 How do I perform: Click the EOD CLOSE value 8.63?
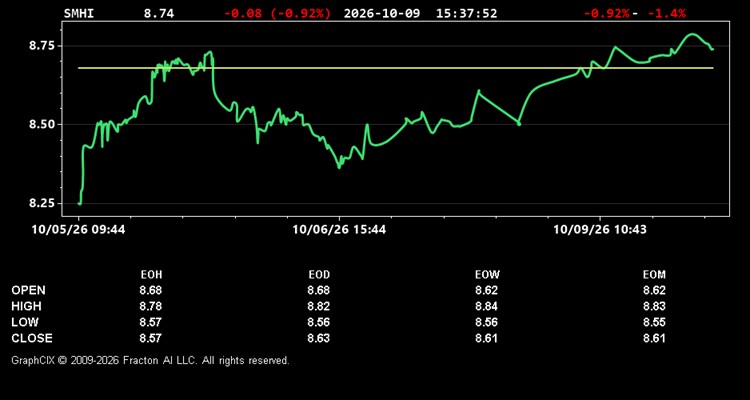click(319, 338)
